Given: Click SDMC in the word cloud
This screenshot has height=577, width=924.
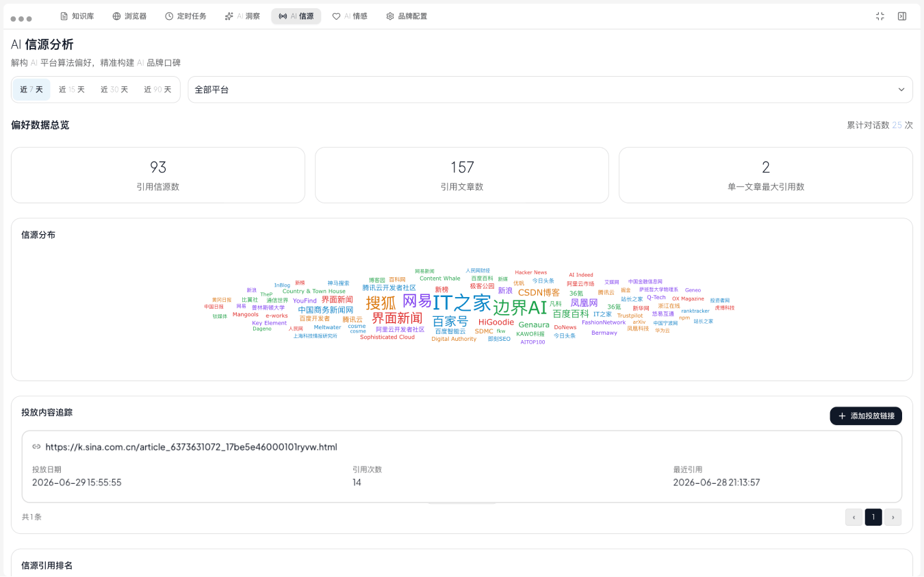Looking at the screenshot, I should (484, 331).
